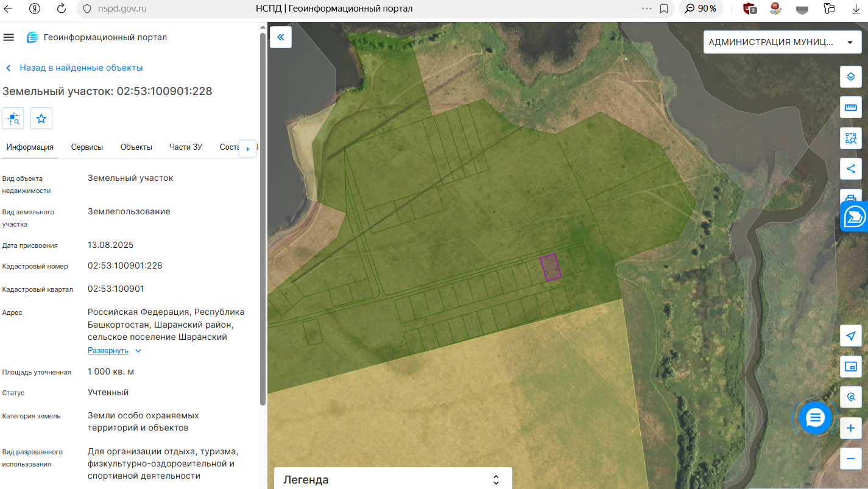Expand the Легенда panel
The width and height of the screenshot is (868, 489).
point(393,479)
